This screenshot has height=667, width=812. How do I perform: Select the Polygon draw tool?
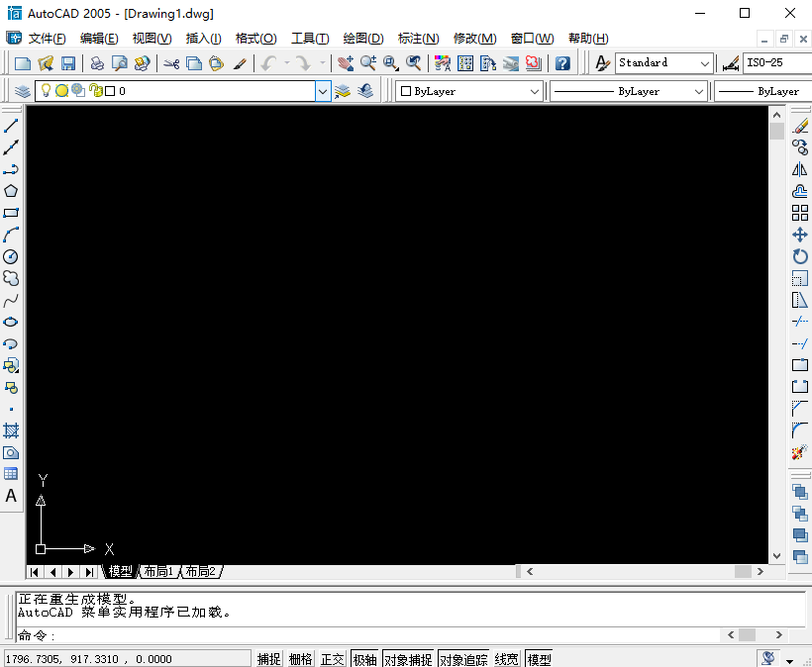pyautogui.click(x=11, y=191)
